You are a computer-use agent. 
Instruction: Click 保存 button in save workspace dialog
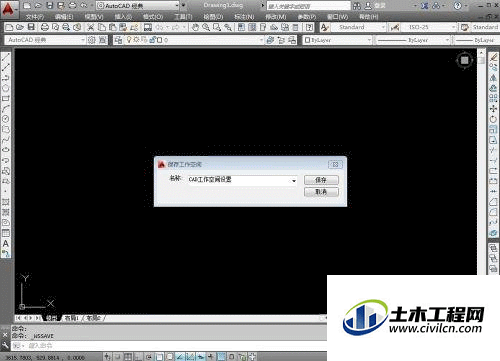click(x=321, y=180)
